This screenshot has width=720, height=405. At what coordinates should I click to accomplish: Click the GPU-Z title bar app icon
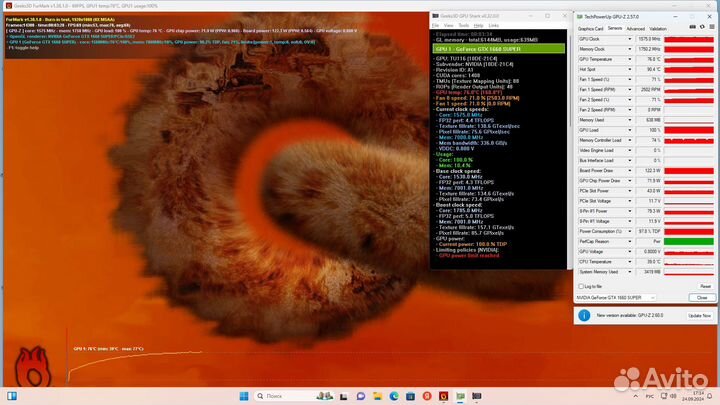click(580, 17)
